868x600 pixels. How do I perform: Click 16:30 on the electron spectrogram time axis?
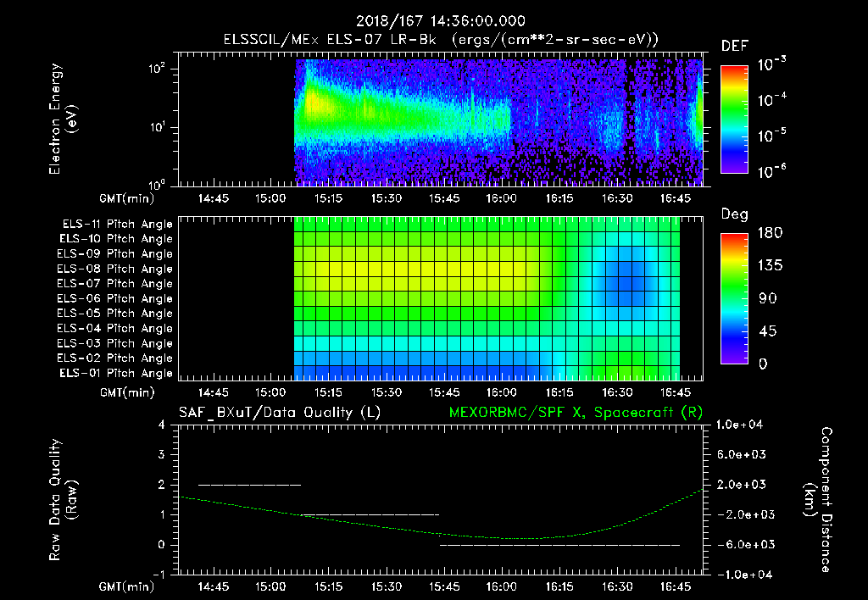coord(617,198)
